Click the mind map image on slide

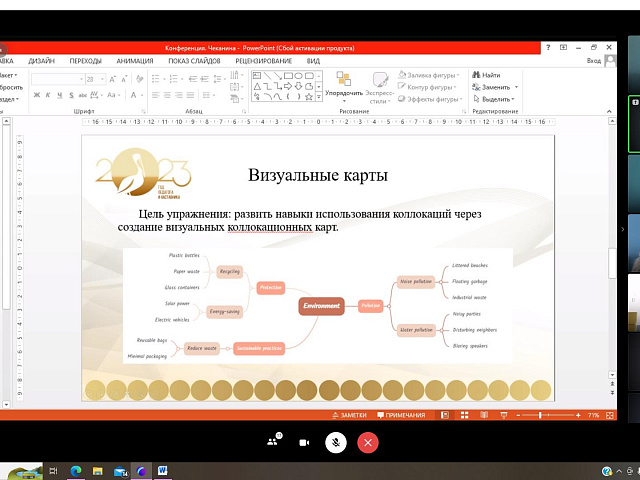317,305
